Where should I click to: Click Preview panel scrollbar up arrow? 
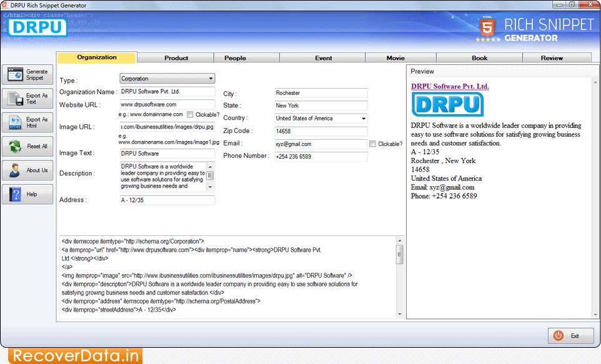click(595, 82)
